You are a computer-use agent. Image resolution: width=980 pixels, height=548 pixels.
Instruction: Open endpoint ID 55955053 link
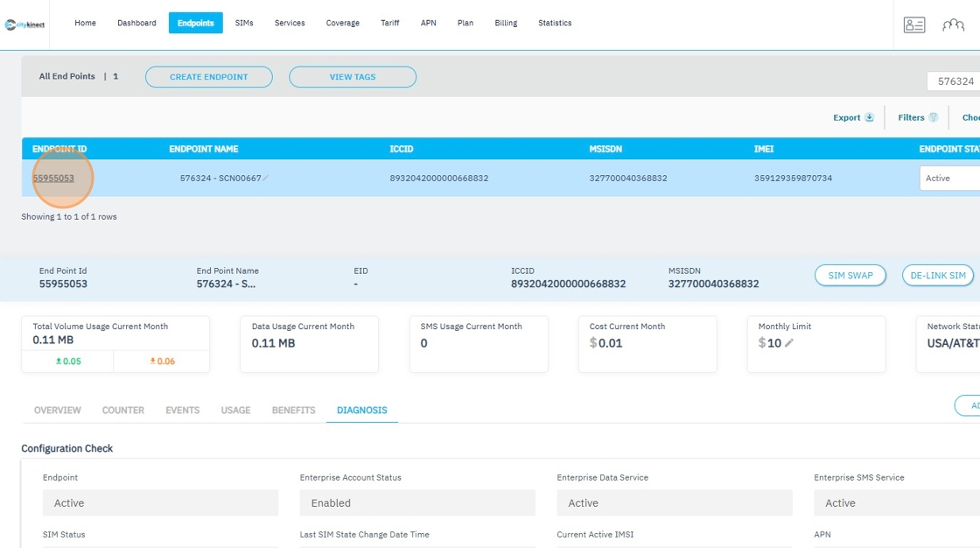[x=53, y=178]
